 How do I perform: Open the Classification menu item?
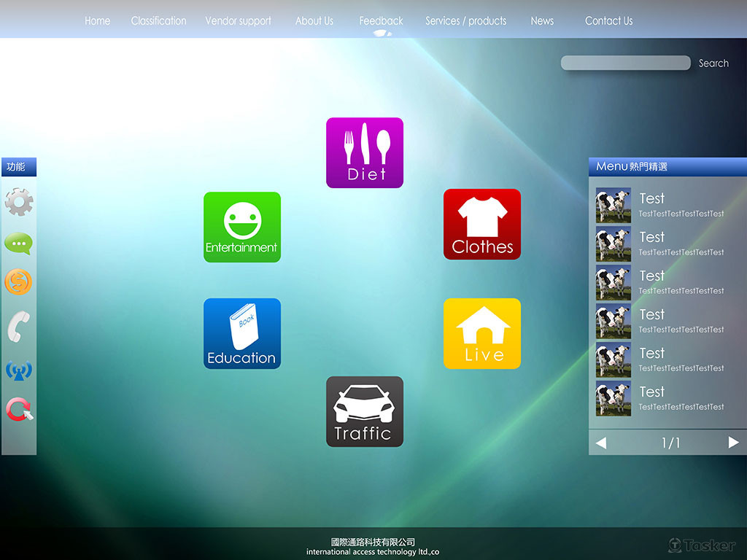click(158, 21)
